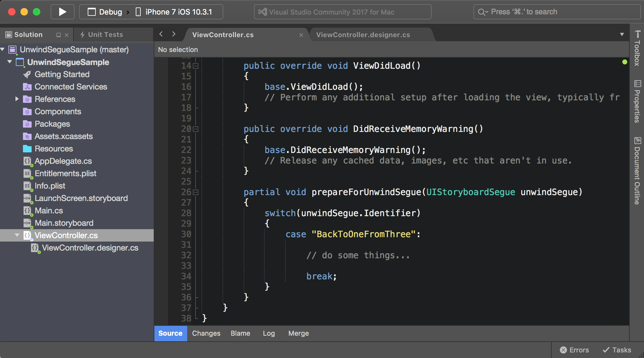Open the ViewController.designer.cs editor tab
This screenshot has height=358, width=644.
click(363, 35)
